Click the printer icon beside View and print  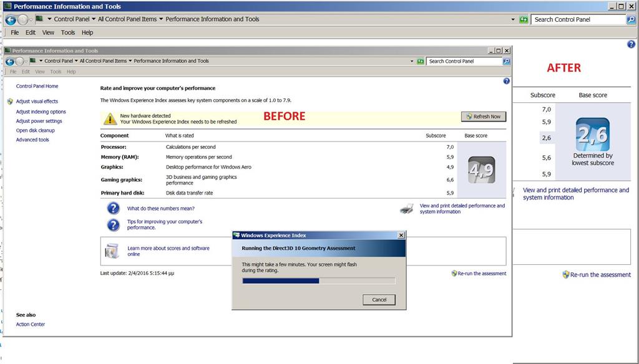click(x=407, y=209)
